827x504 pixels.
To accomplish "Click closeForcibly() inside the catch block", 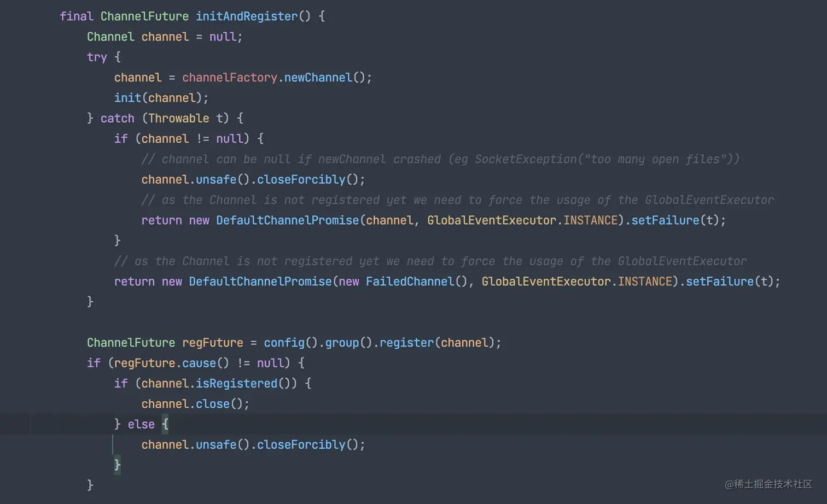I will (307, 179).
